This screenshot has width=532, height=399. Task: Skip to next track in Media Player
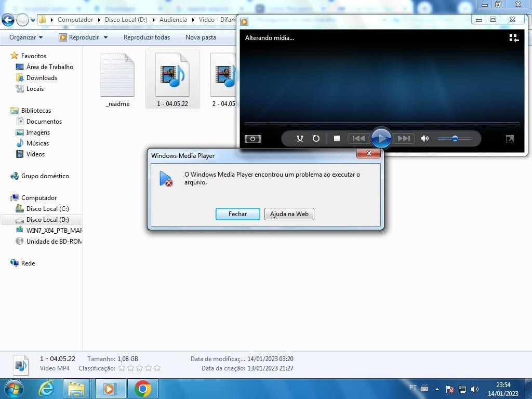coord(403,138)
